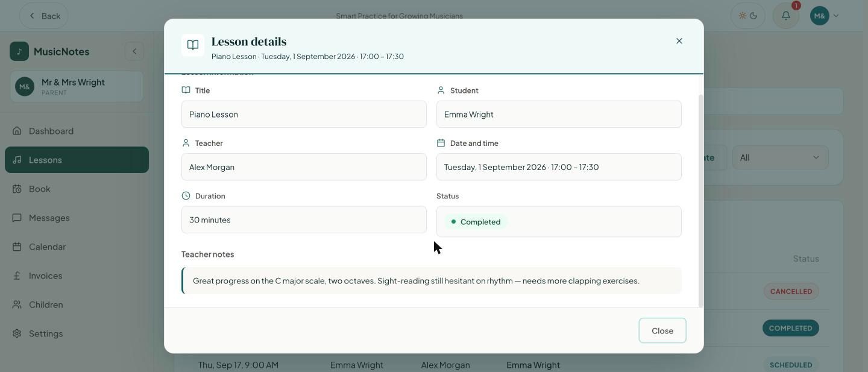Click the Student field showing Emma Wright

559,114
